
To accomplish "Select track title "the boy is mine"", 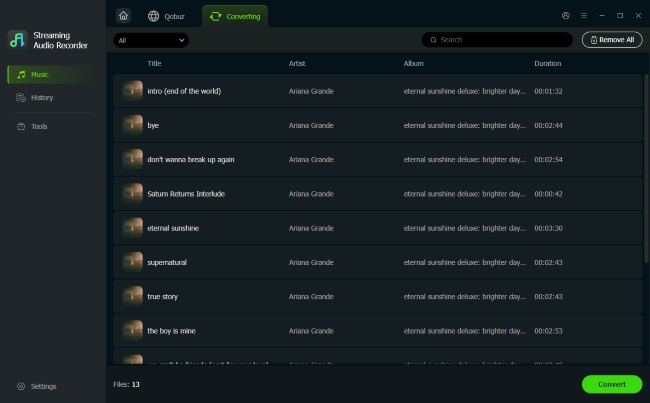I will pos(171,331).
